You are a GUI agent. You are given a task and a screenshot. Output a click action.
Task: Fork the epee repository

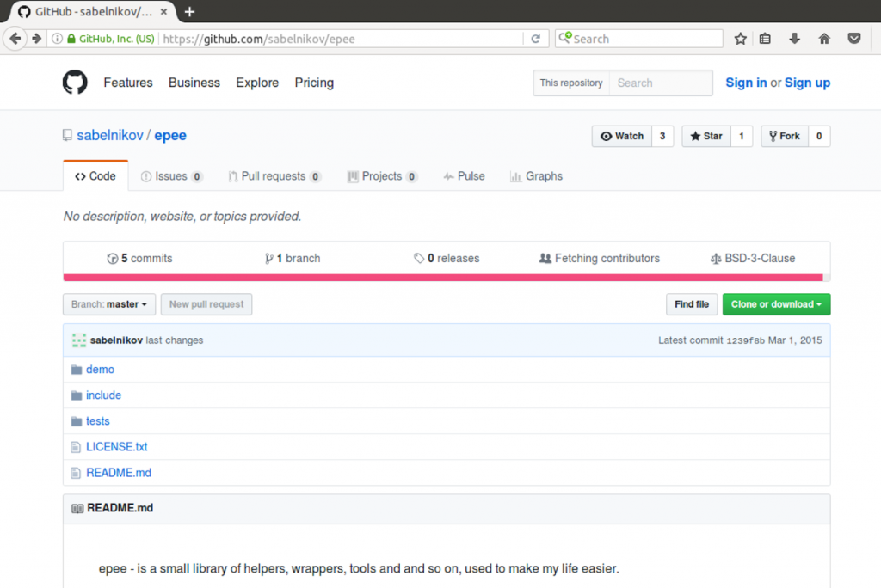784,136
